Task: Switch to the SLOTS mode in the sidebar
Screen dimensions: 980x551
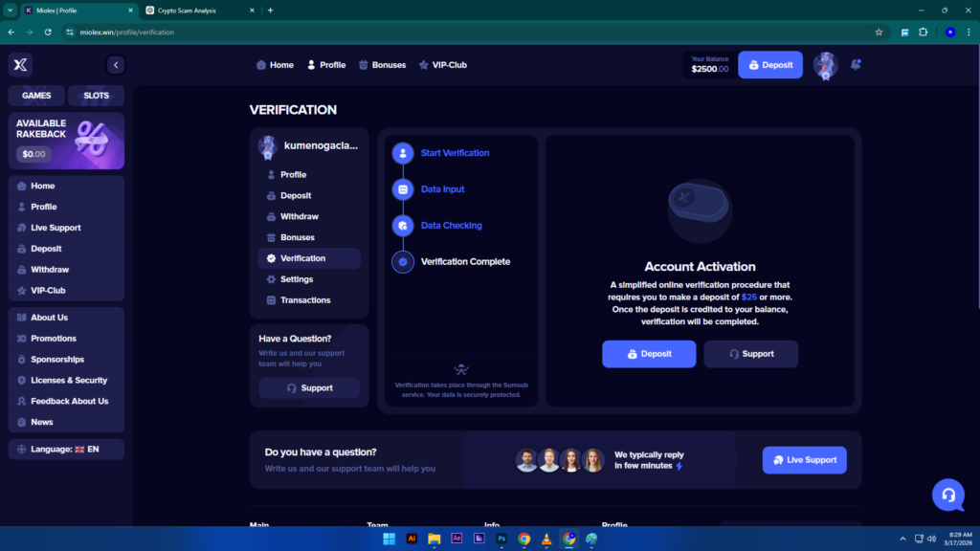Action: pos(96,96)
